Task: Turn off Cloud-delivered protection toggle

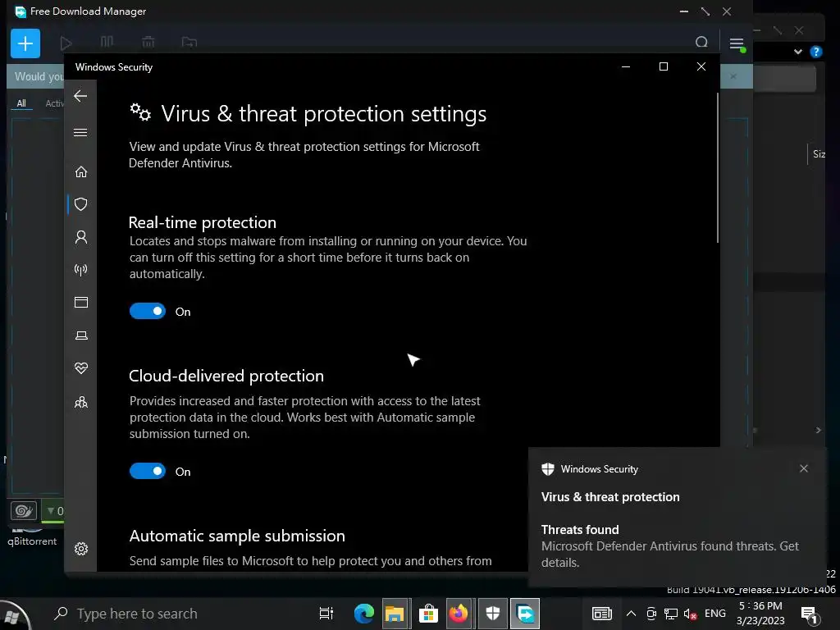Action: [148, 472]
